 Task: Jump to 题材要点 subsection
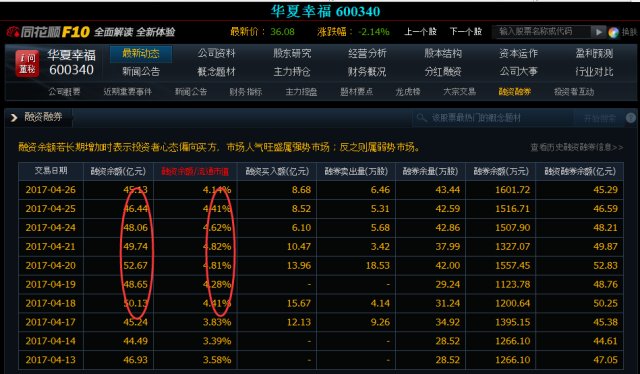[356, 92]
